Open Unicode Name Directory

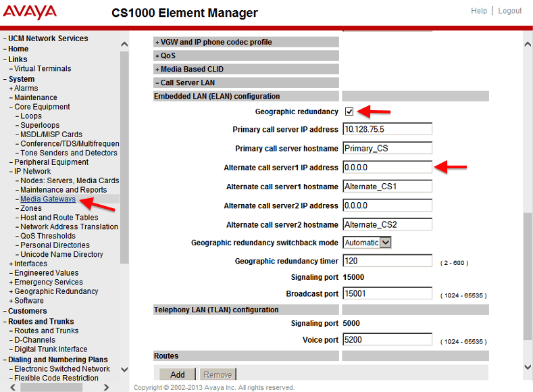62,254
